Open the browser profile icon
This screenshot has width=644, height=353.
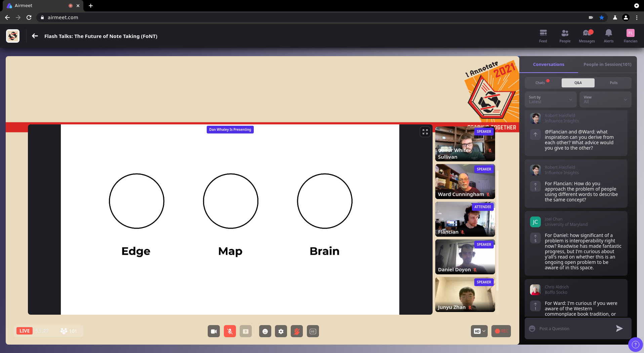(626, 17)
